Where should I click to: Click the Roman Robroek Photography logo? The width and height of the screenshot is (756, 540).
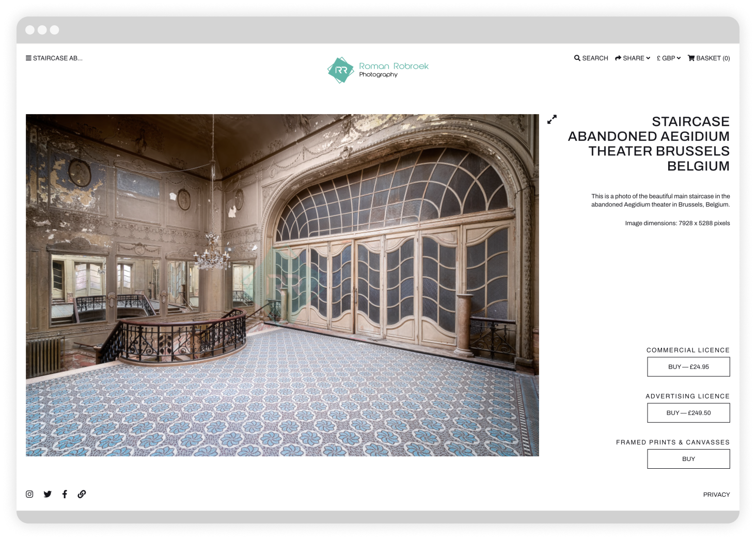pyautogui.click(x=377, y=70)
